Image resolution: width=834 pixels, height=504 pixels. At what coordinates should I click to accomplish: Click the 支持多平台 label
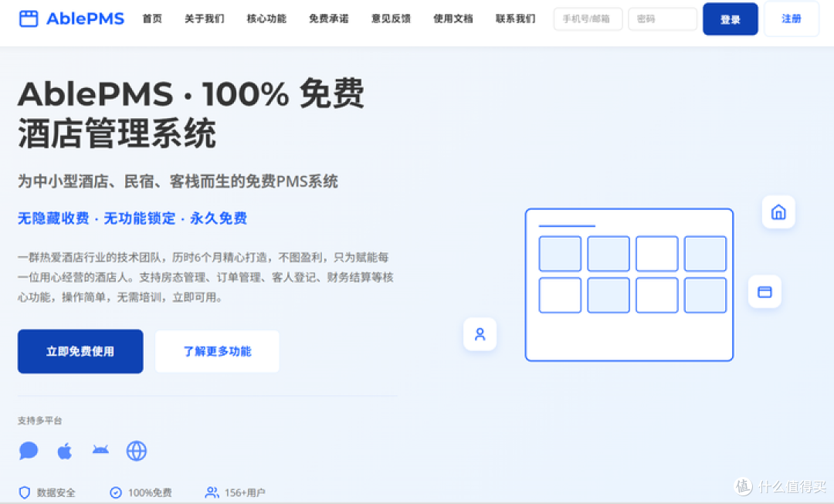(x=40, y=421)
